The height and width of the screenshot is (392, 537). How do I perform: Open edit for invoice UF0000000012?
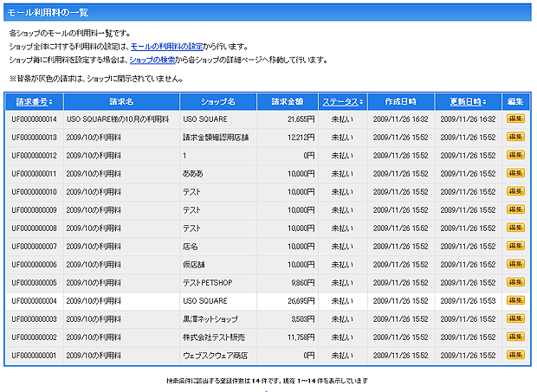[x=514, y=156]
